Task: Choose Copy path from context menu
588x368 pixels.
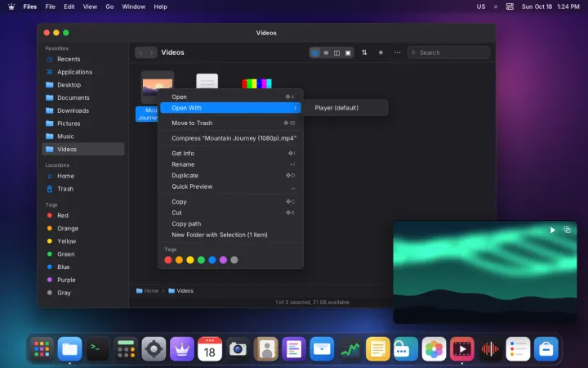Action: [x=230, y=224]
